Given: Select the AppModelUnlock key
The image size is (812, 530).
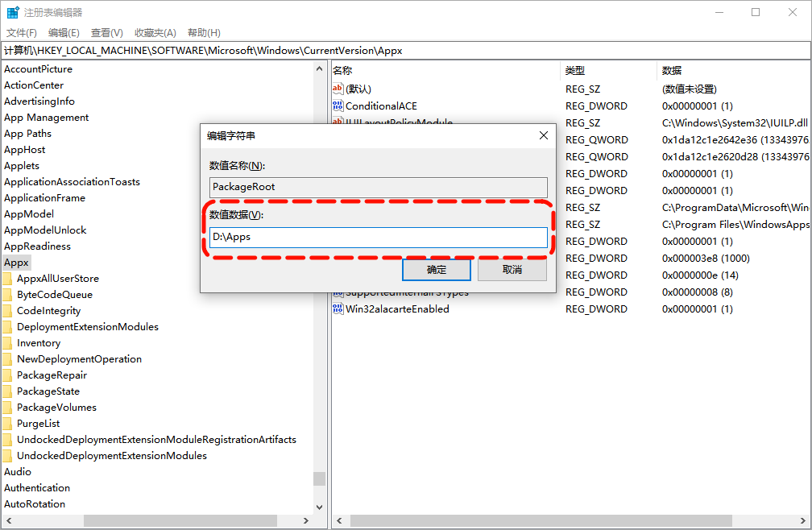Looking at the screenshot, I should (x=45, y=230).
